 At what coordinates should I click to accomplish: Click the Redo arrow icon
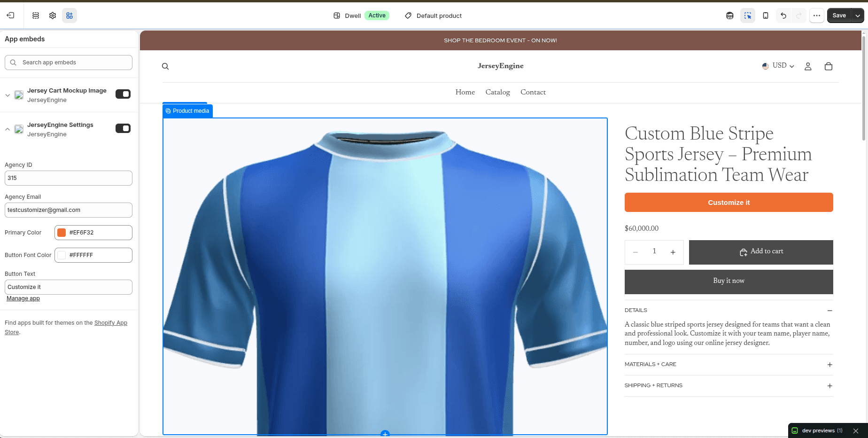(x=799, y=16)
